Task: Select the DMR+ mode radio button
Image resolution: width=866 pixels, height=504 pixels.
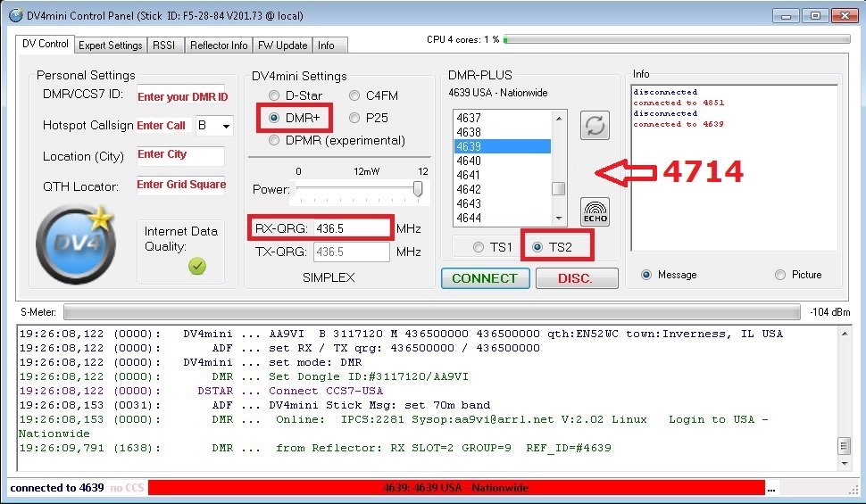Action: tap(274, 118)
